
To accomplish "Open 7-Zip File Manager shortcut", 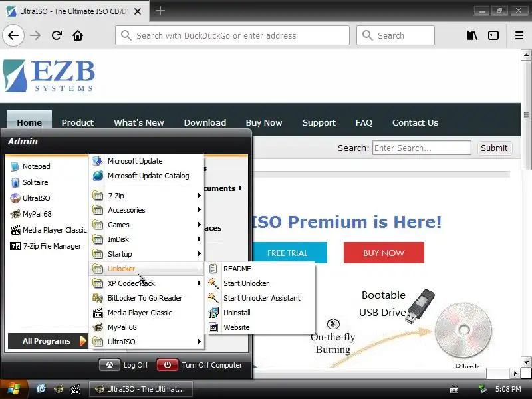I will point(45,246).
